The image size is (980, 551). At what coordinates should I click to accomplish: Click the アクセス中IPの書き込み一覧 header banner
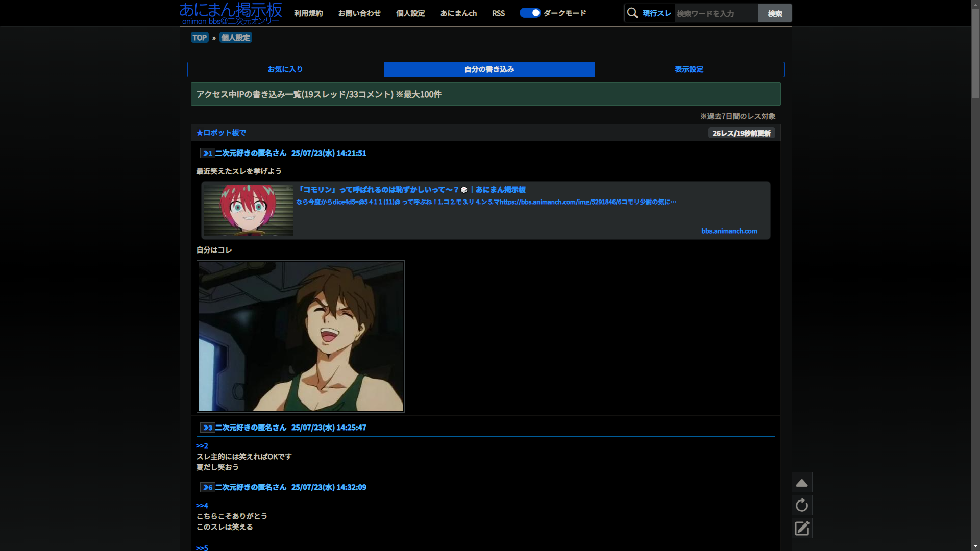[x=485, y=94]
